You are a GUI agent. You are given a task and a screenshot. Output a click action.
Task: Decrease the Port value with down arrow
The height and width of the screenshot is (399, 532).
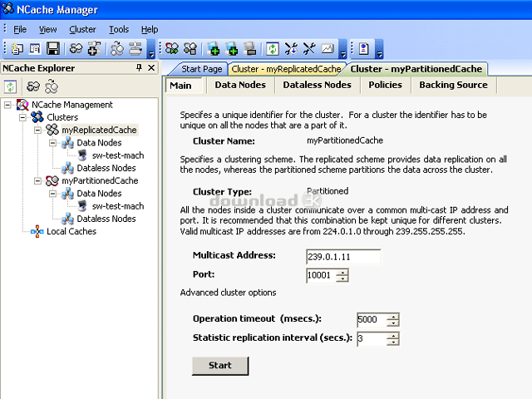click(342, 278)
